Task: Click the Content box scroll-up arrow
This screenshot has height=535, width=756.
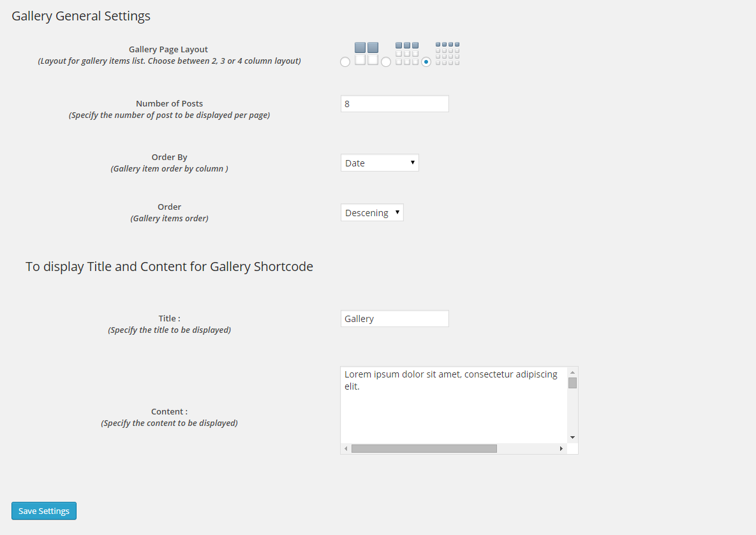Action: click(572, 372)
